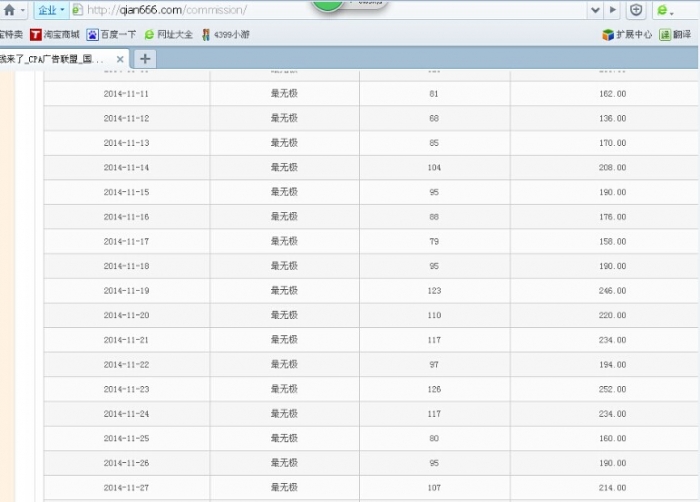Click the page icon before the URL

(78, 10)
